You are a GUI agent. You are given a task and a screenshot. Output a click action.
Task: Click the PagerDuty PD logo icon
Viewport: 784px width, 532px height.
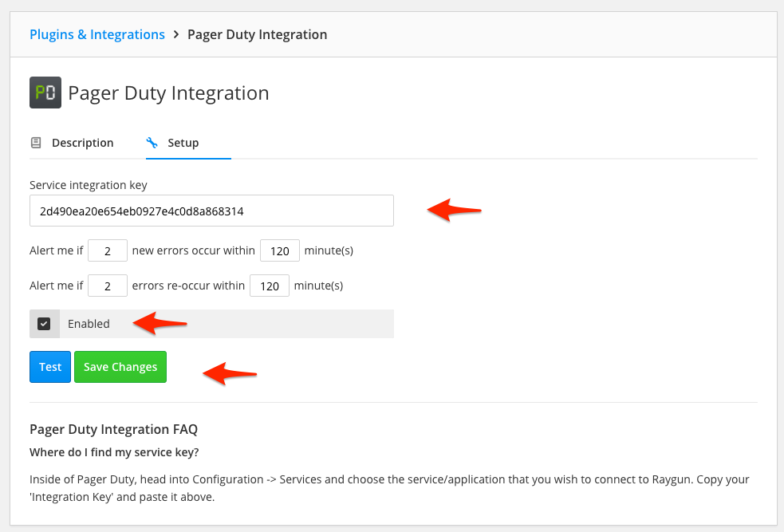coord(45,93)
